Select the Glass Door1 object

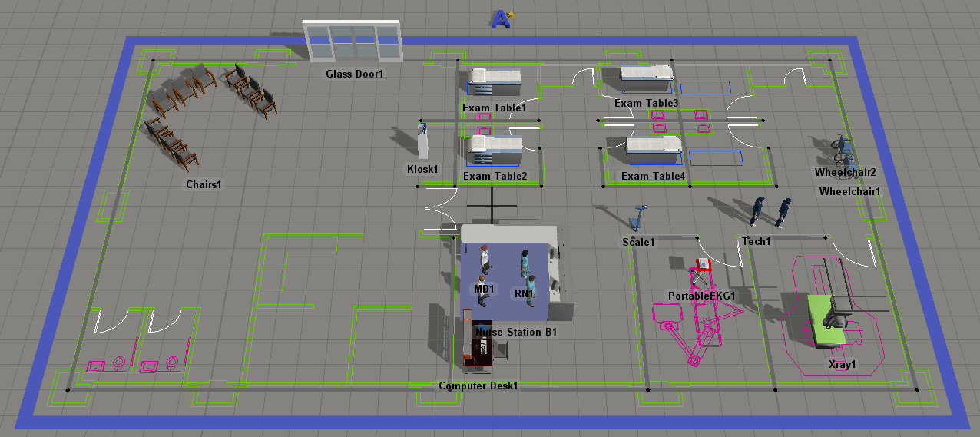353,41
